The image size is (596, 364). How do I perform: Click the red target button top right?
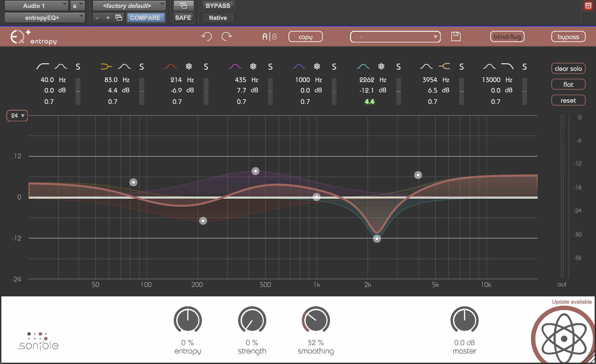point(588,6)
